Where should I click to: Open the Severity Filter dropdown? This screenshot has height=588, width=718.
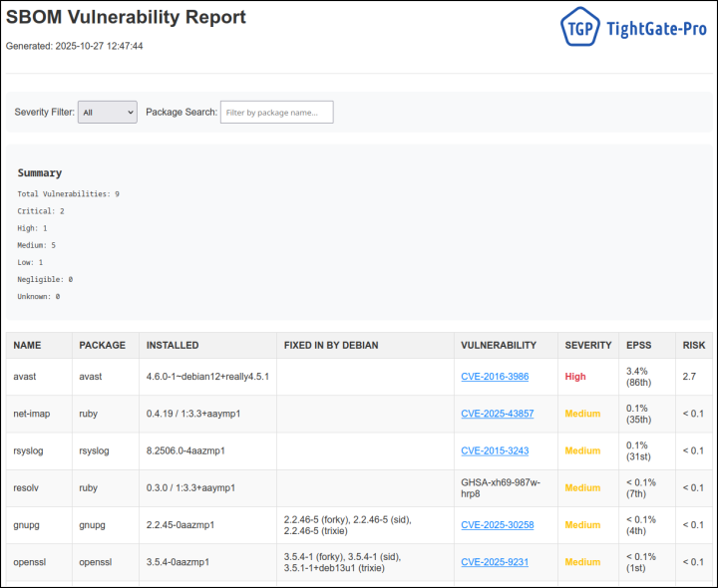point(108,113)
